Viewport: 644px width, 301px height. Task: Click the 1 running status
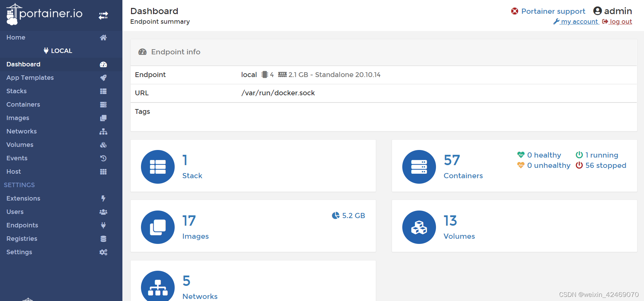597,155
